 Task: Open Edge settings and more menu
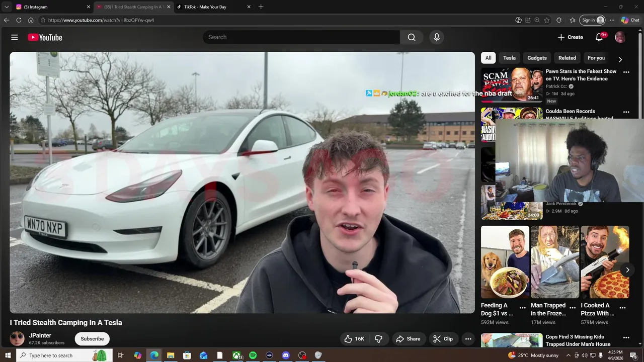click(x=612, y=20)
